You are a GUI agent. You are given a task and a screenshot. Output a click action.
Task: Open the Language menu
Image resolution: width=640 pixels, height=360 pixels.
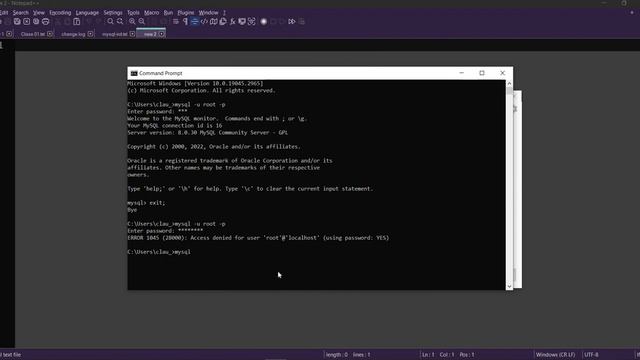(87, 13)
